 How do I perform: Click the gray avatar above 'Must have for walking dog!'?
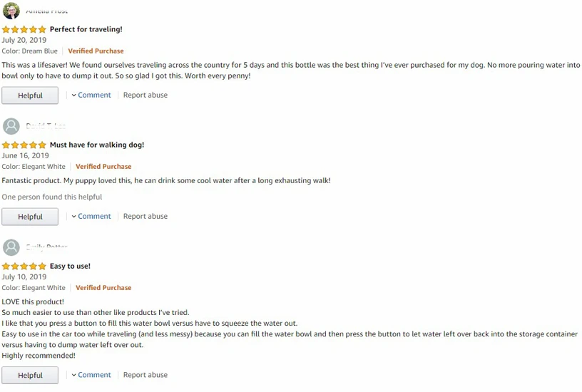click(11, 126)
